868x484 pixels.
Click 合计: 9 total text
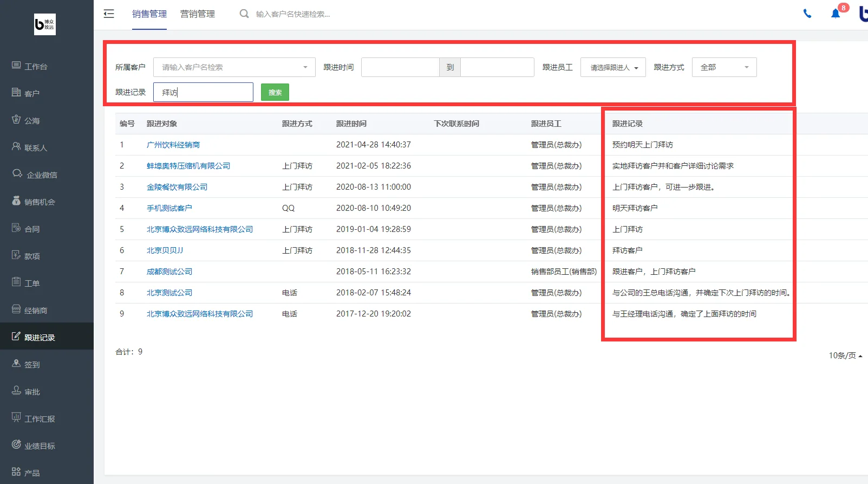[x=129, y=352]
